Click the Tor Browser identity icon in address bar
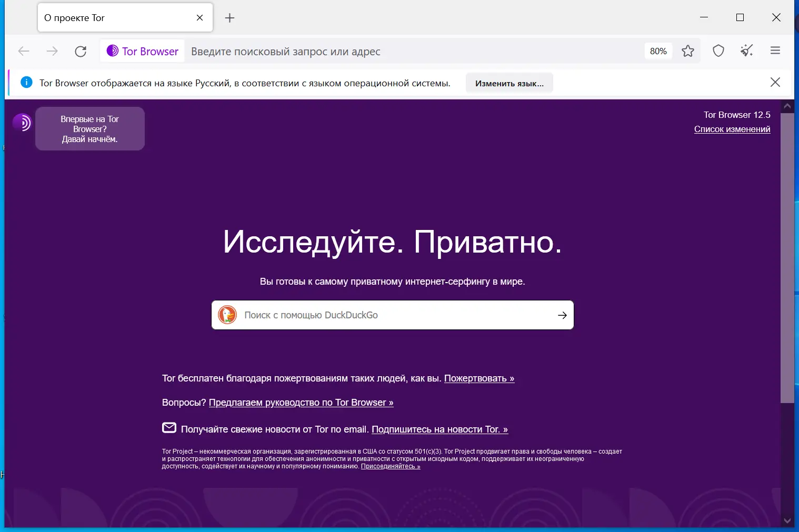Screen dimensions: 799x532 click(x=143, y=51)
